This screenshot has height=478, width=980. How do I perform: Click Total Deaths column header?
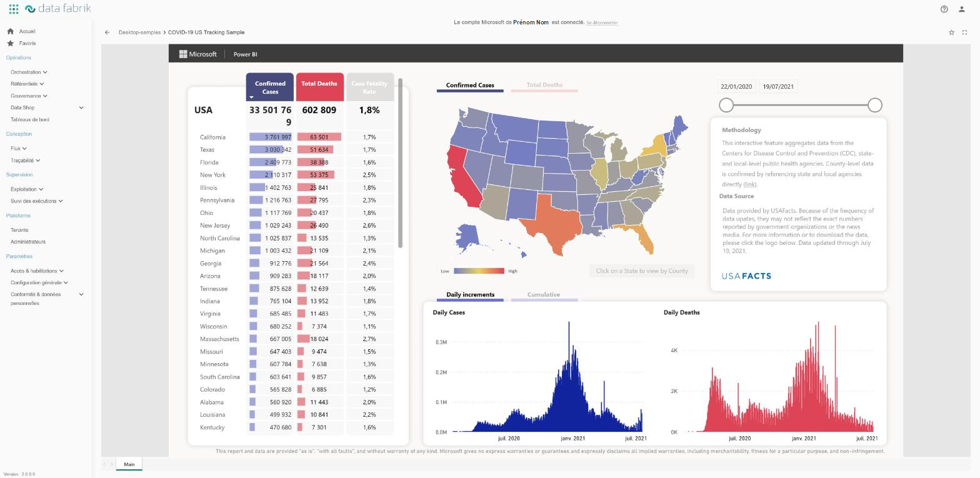(319, 87)
